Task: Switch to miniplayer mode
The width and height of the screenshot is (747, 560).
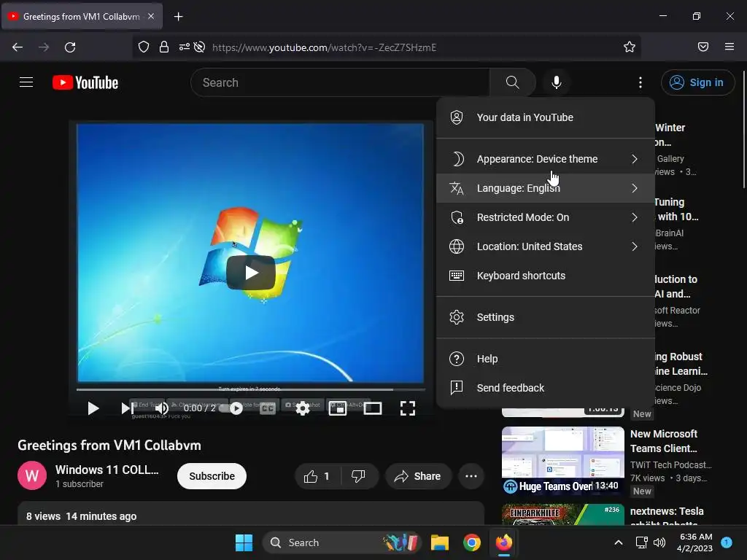Action: point(337,408)
